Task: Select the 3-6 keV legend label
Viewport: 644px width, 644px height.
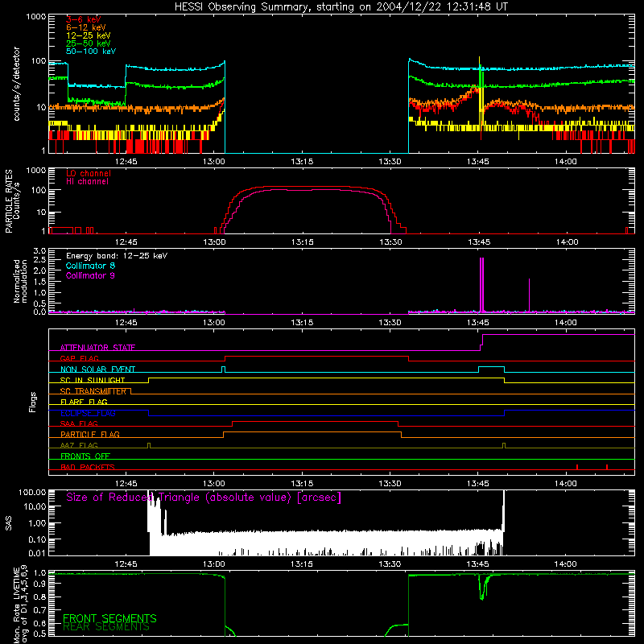Action: tap(83, 19)
